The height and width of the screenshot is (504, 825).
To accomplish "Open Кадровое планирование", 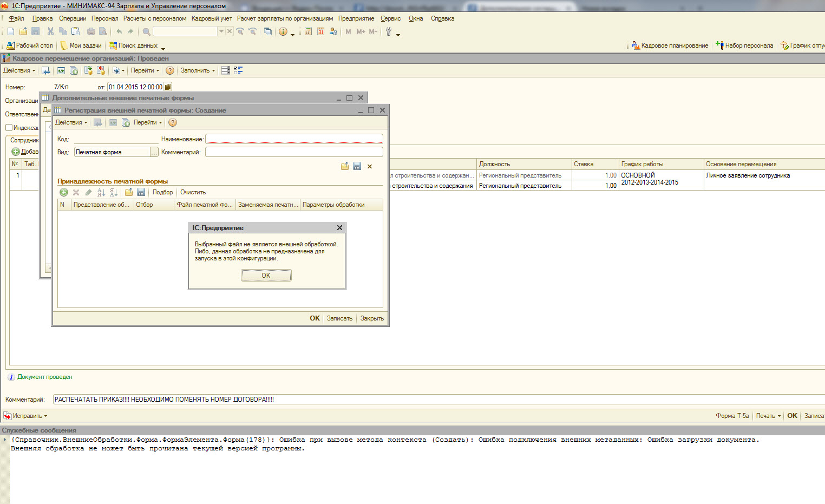I will coord(670,45).
